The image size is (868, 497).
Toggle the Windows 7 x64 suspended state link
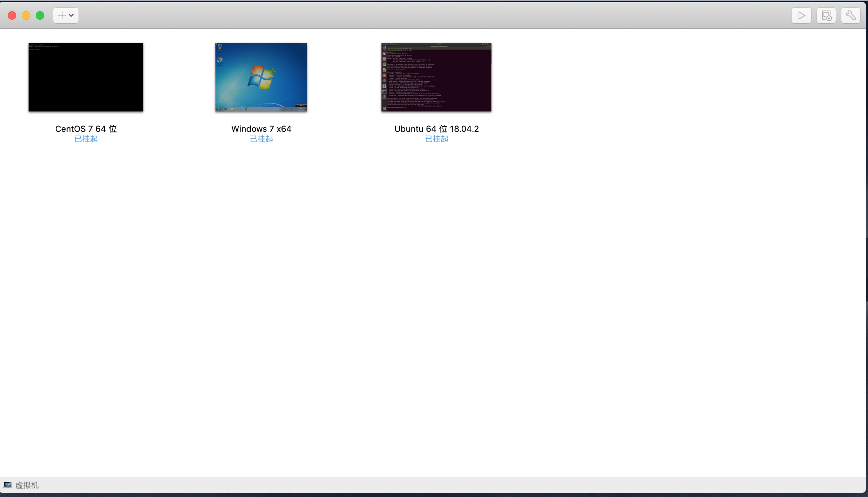pyautogui.click(x=261, y=139)
